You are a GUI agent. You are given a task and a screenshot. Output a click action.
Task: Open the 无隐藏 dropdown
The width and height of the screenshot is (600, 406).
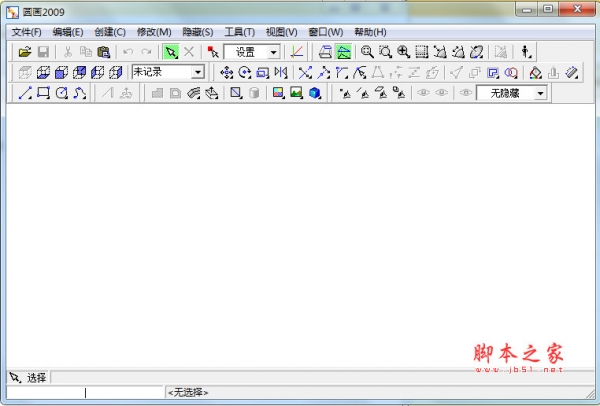[x=540, y=93]
